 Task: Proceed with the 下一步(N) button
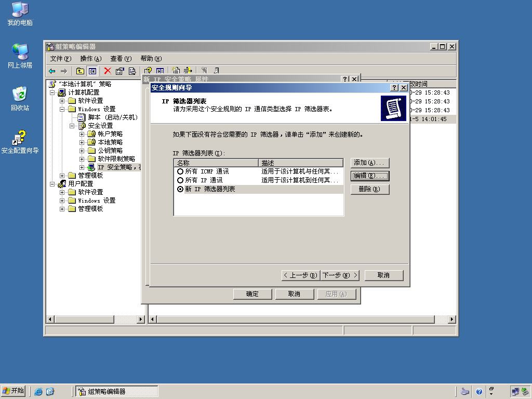340,275
